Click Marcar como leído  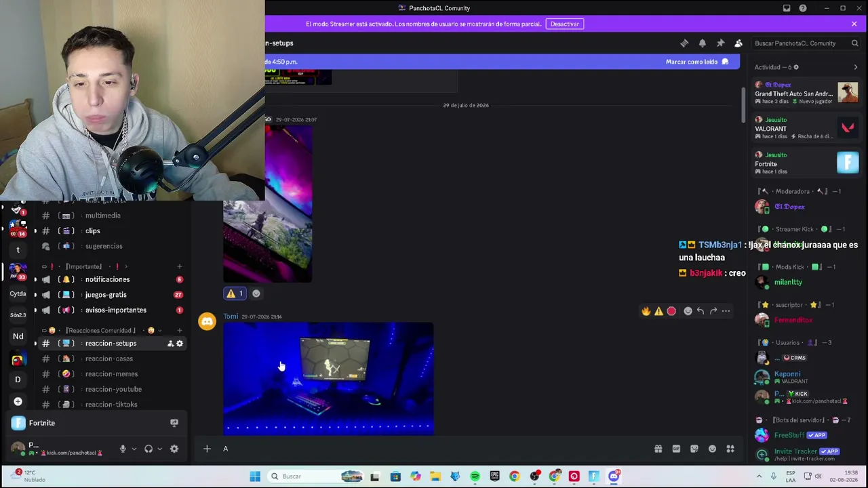tap(697, 62)
